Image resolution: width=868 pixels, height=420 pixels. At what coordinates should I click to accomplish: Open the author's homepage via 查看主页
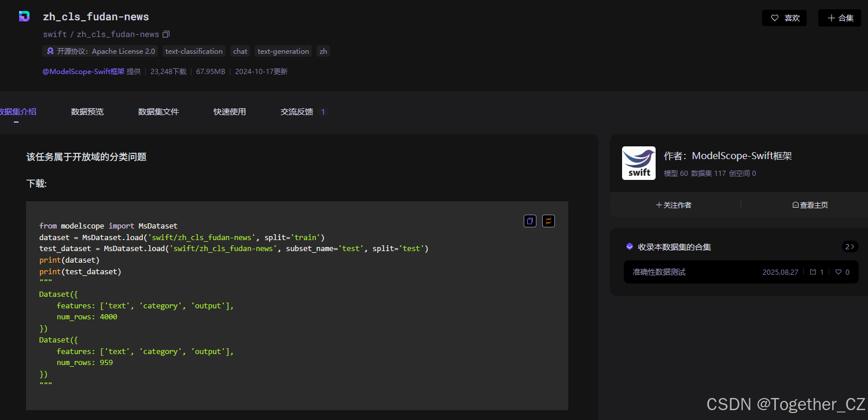[x=810, y=205]
